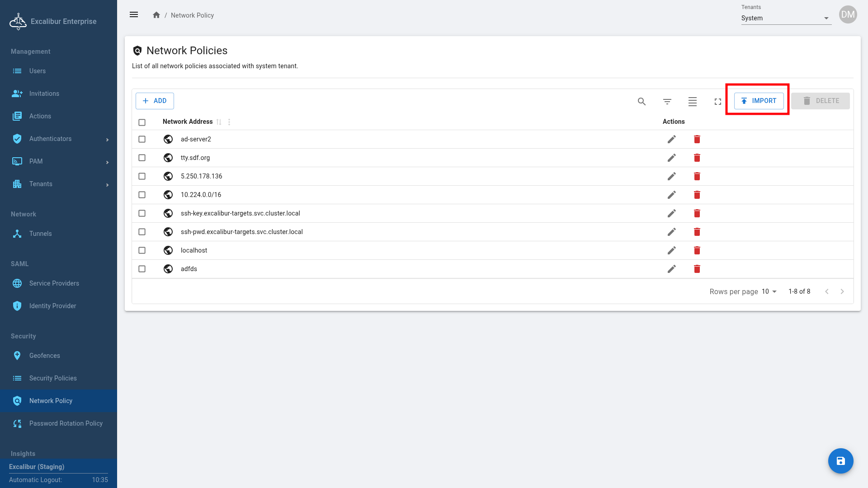
Task: Edit the tty.sdf.org network policy
Action: (671, 158)
